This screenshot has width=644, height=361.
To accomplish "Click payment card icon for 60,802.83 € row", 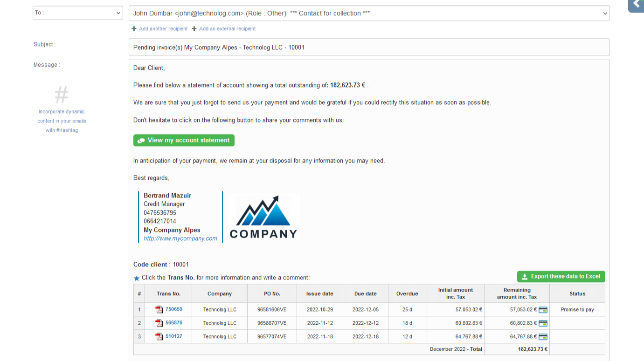I will pyautogui.click(x=543, y=323).
